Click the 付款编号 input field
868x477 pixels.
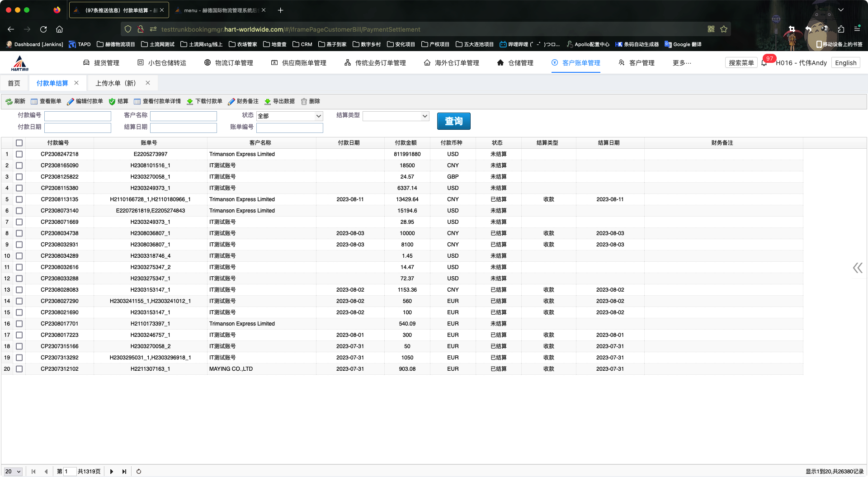78,116
